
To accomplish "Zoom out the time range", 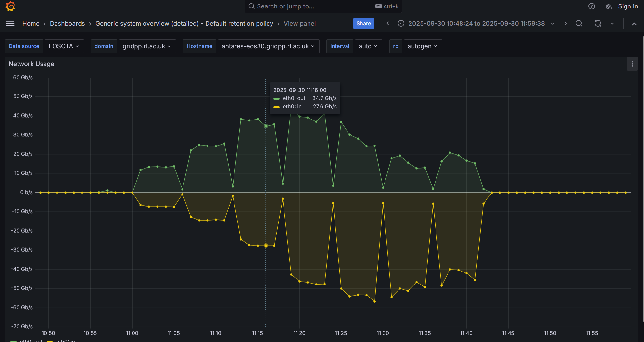I will click(x=579, y=23).
